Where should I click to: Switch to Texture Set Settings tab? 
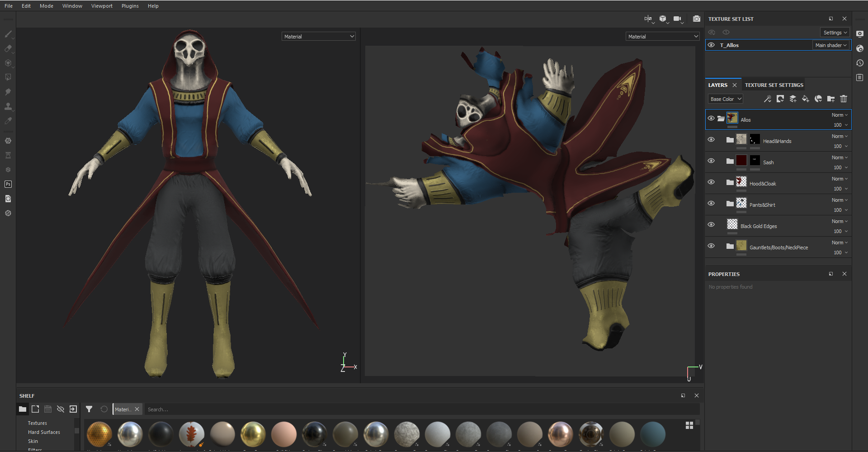(774, 85)
